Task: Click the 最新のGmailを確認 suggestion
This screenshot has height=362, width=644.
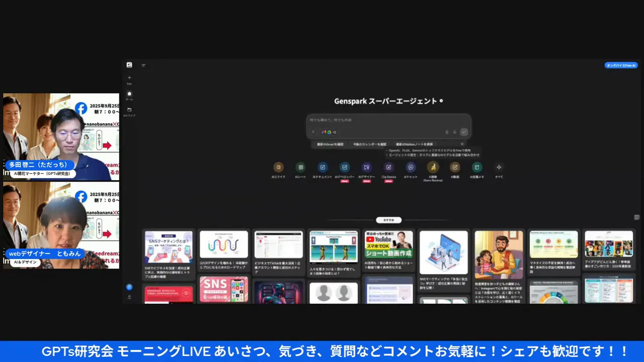Action: [331, 144]
